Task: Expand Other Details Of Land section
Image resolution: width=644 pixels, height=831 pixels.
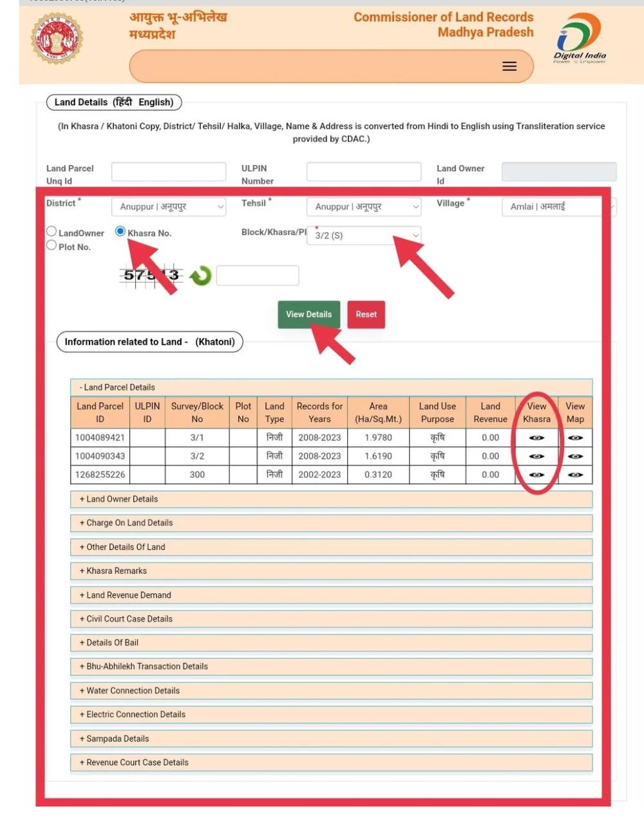Action: click(x=331, y=547)
